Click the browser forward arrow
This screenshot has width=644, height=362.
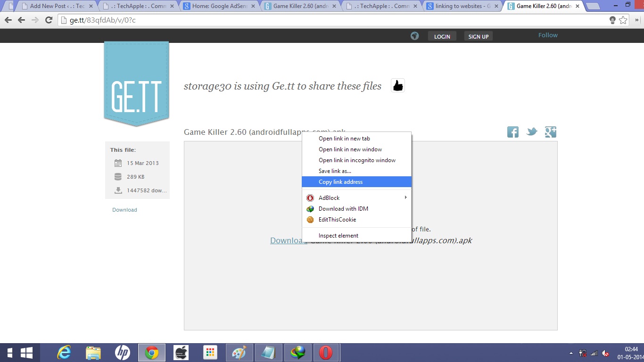tap(35, 20)
